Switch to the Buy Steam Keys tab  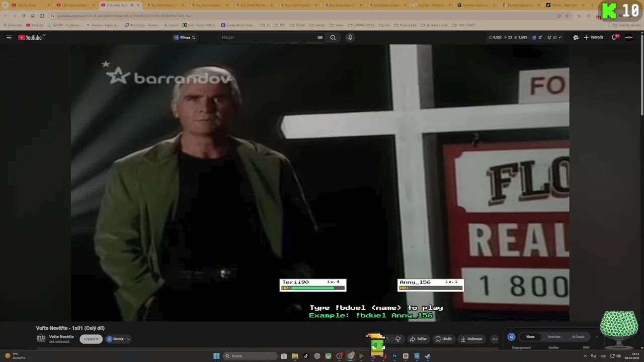[165, 5]
